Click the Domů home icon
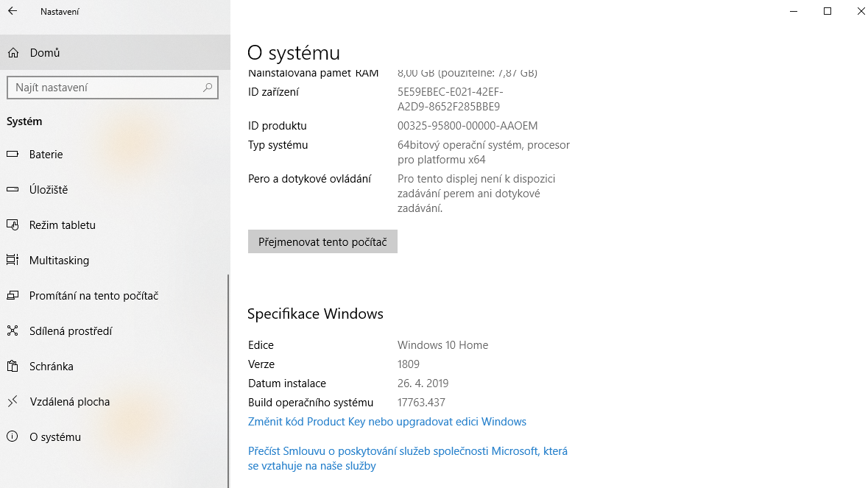This screenshot has height=488, width=868. (13, 52)
